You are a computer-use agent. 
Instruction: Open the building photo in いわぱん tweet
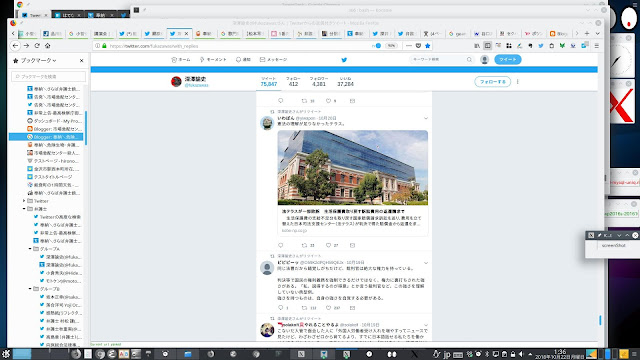pyautogui.click(x=353, y=167)
